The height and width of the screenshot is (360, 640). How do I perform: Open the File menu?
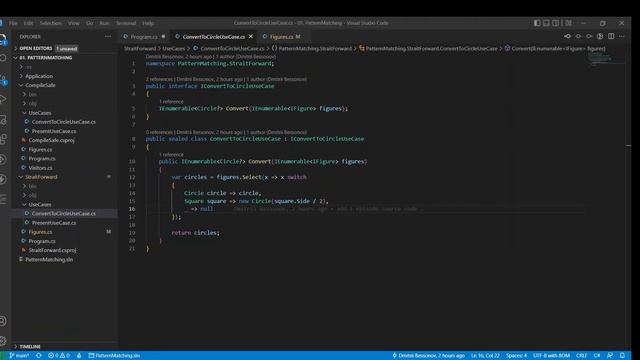pyautogui.click(x=13, y=23)
